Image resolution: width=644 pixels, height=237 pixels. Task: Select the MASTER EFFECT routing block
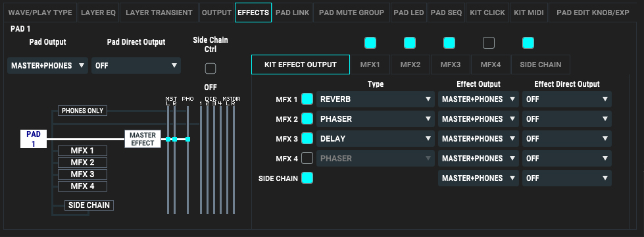tap(143, 140)
